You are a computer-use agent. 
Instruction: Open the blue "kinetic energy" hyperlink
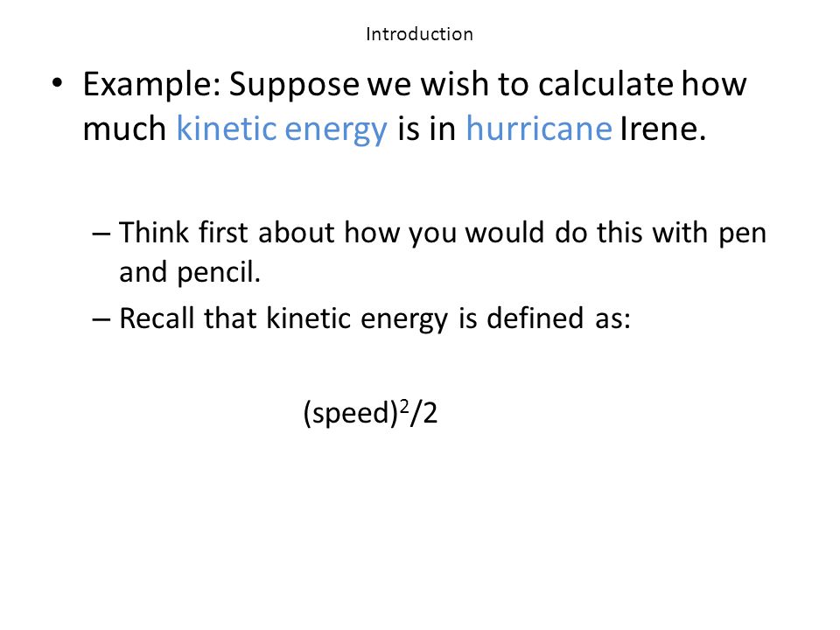click(282, 129)
